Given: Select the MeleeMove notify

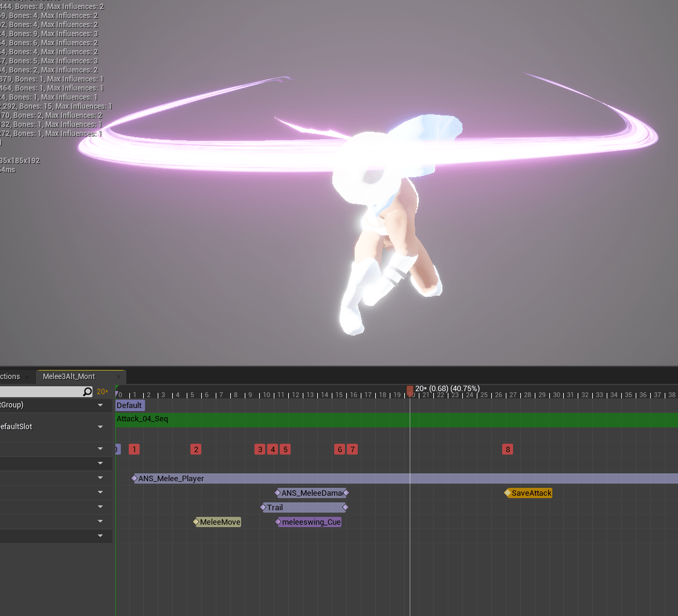Looking at the screenshot, I should (x=220, y=522).
